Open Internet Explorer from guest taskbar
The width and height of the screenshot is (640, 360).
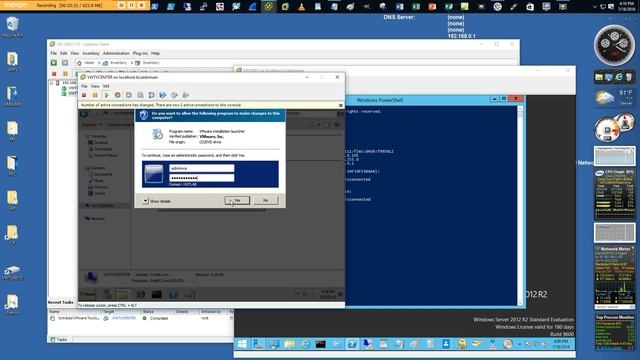pos(305,344)
